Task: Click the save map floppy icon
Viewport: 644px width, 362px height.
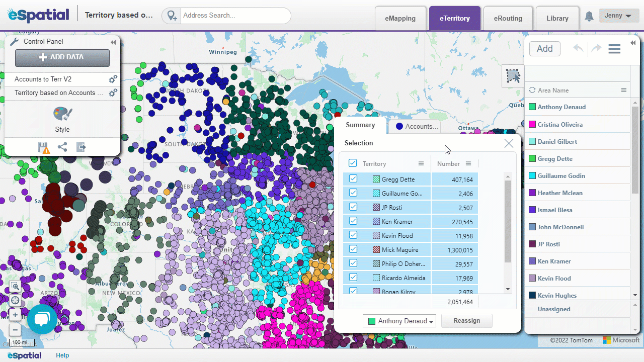Action: (x=44, y=147)
